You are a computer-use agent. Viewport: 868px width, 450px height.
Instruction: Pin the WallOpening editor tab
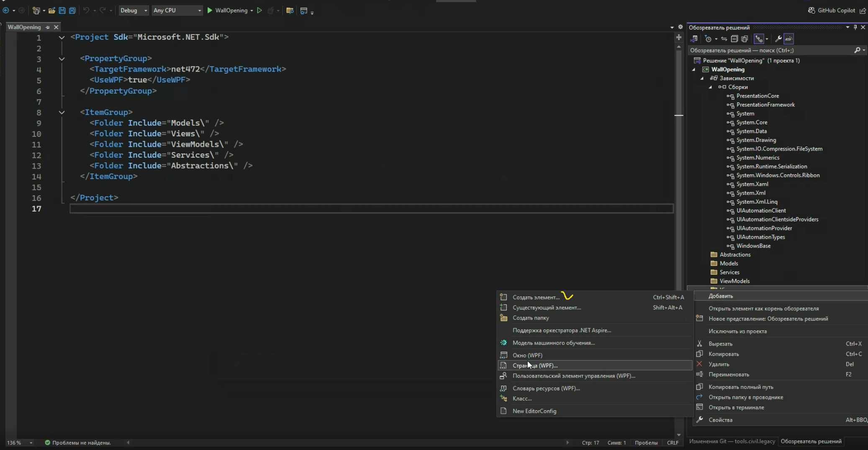[48, 27]
